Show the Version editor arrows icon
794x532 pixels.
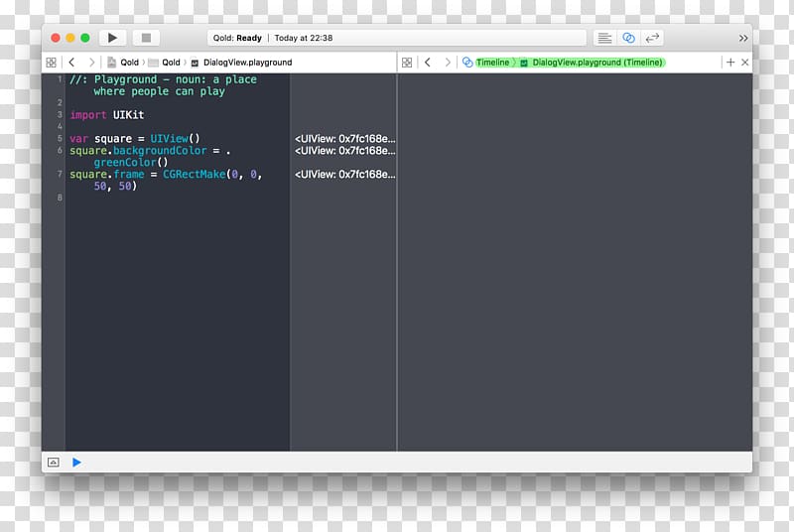point(652,38)
